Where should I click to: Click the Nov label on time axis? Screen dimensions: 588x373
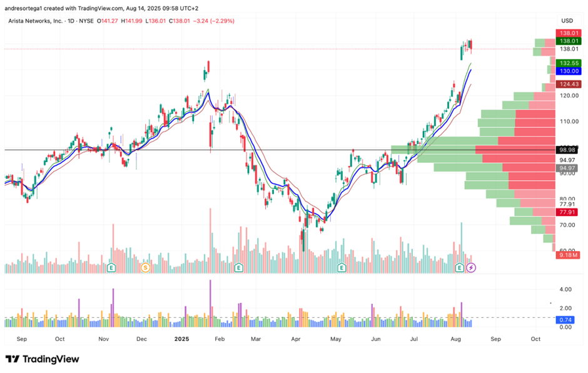(104, 339)
